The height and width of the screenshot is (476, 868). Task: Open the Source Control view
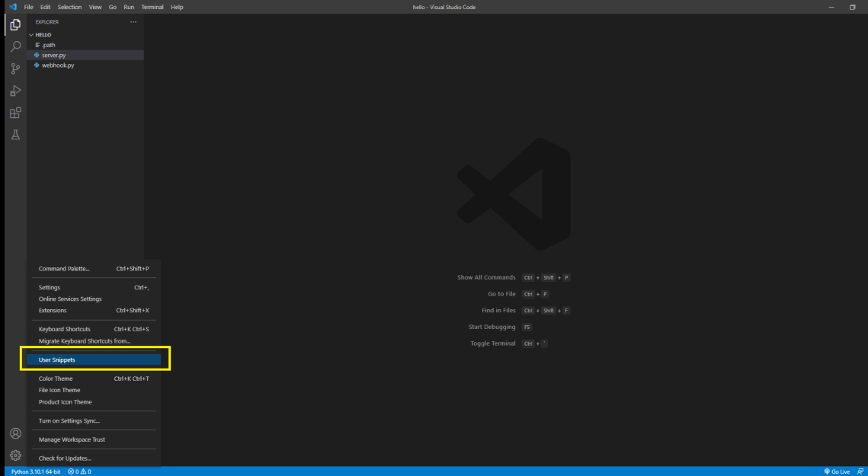click(x=14, y=70)
